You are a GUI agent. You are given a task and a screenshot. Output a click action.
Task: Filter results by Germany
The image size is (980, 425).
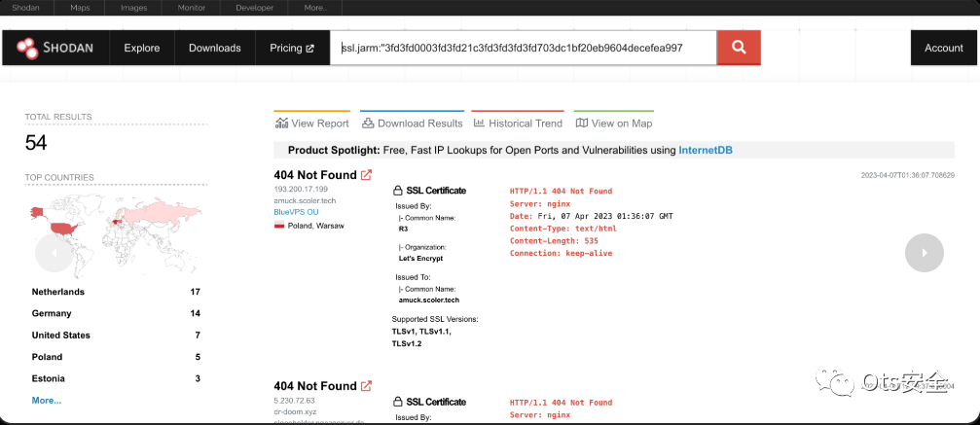click(116, 313)
